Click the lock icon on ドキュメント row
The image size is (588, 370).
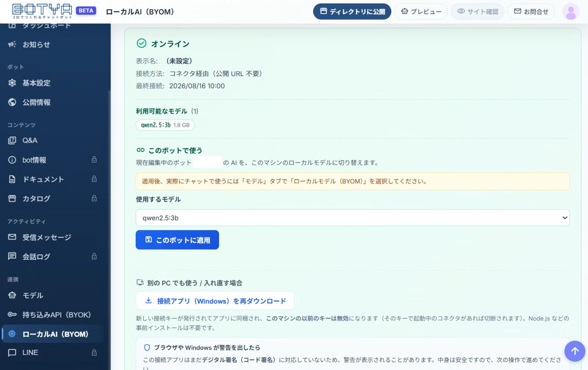tap(94, 179)
